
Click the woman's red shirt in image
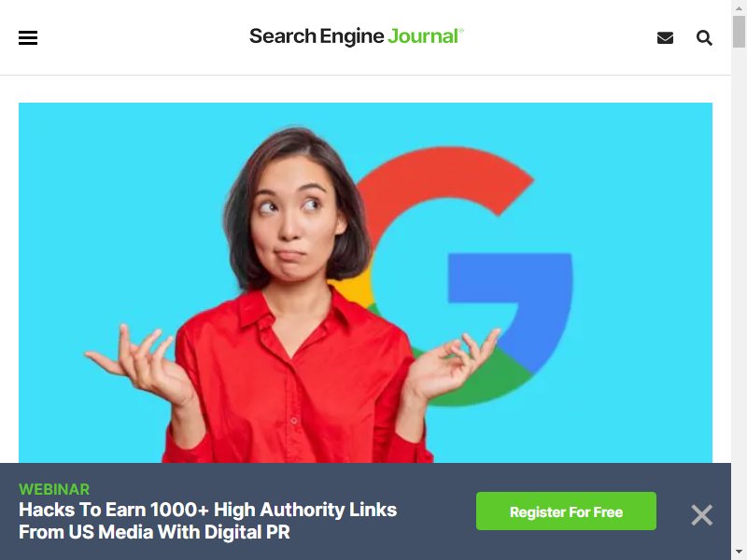pyautogui.click(x=295, y=381)
